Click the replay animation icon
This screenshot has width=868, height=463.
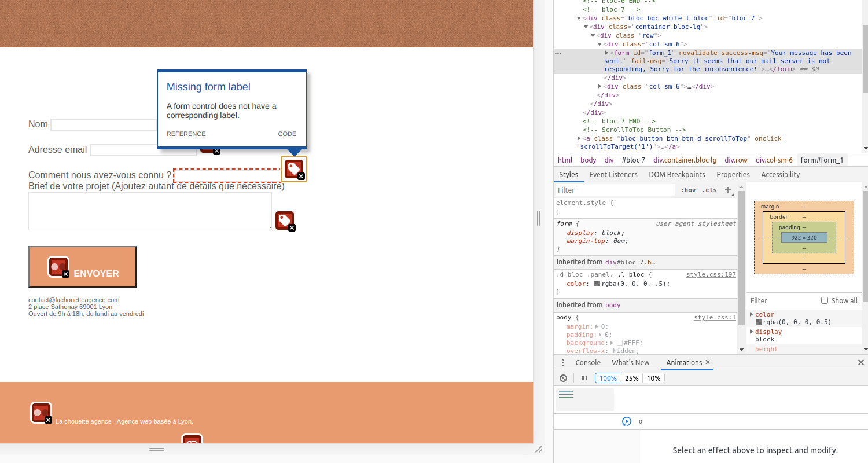point(626,421)
